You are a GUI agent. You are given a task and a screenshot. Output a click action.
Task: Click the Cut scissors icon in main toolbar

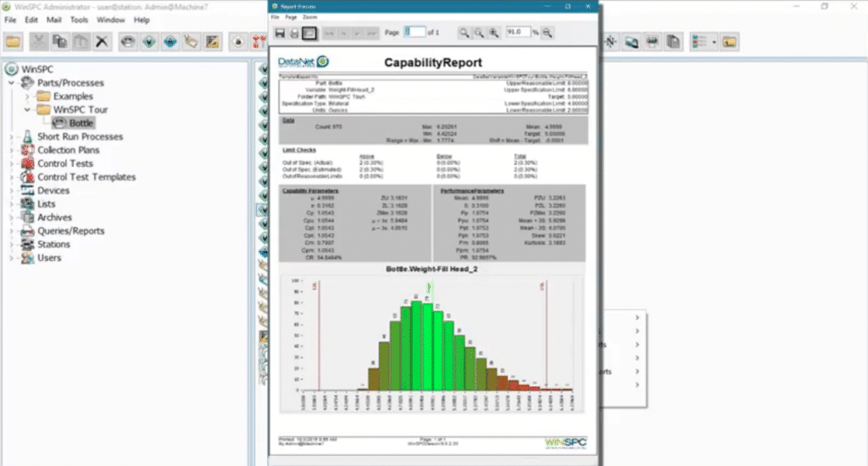coord(40,41)
